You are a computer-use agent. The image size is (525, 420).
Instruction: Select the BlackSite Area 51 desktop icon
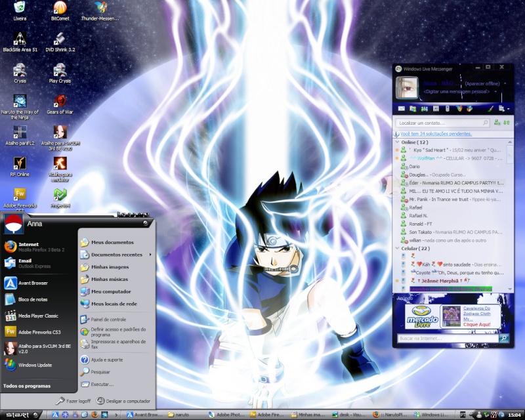click(20, 42)
